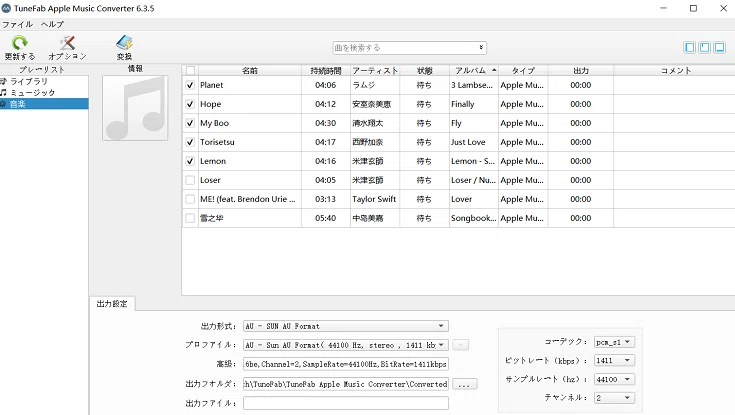The height and width of the screenshot is (415, 735).
Task: Open the song search dropdown arrow
Action: (x=481, y=47)
